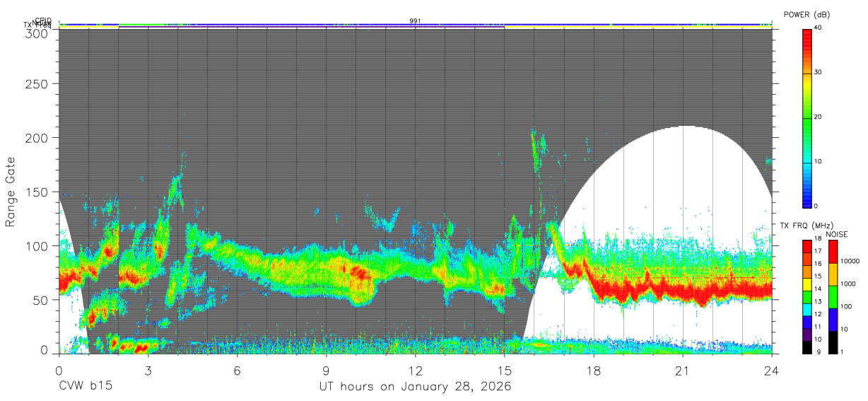
Task: Click the 30 label on the power scale
Action: point(819,72)
